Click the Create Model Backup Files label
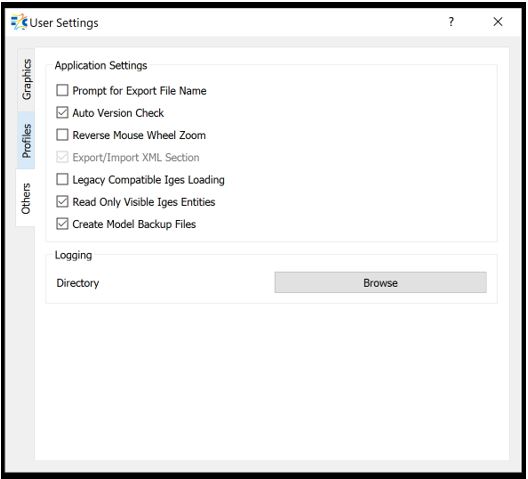This screenshot has width=528, height=479. (134, 224)
